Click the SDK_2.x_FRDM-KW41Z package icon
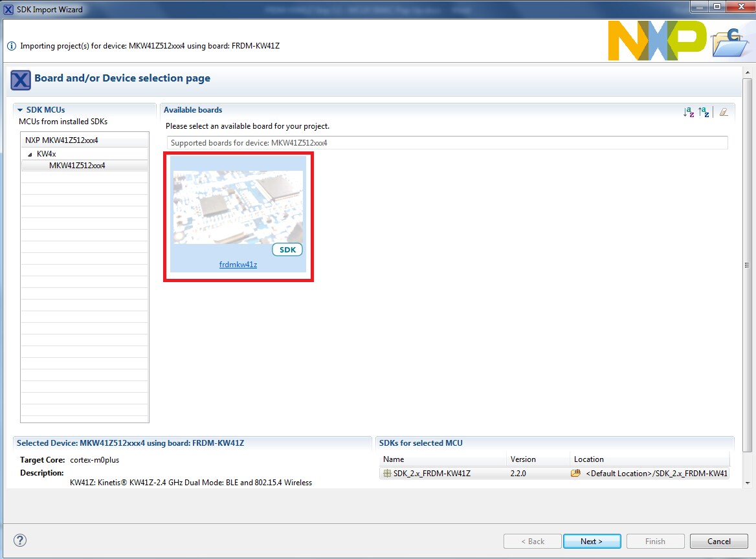Viewport: 756px width, 559px height. click(387, 473)
